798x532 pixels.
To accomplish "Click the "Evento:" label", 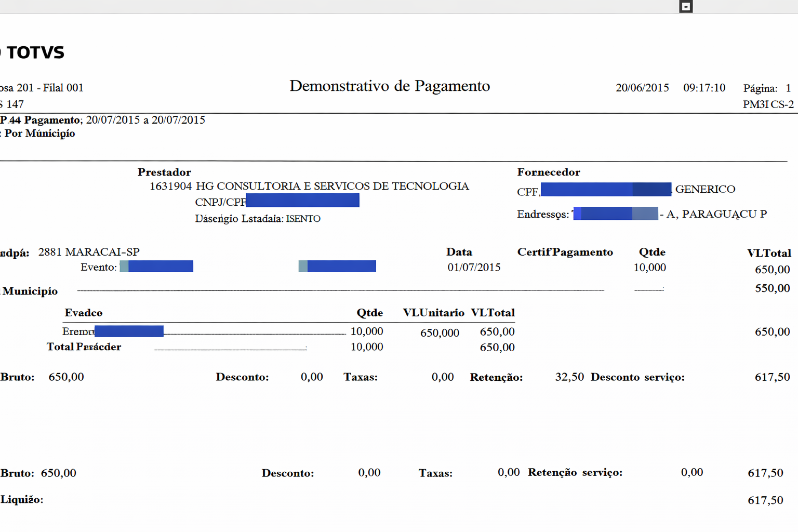I will pos(99,267).
